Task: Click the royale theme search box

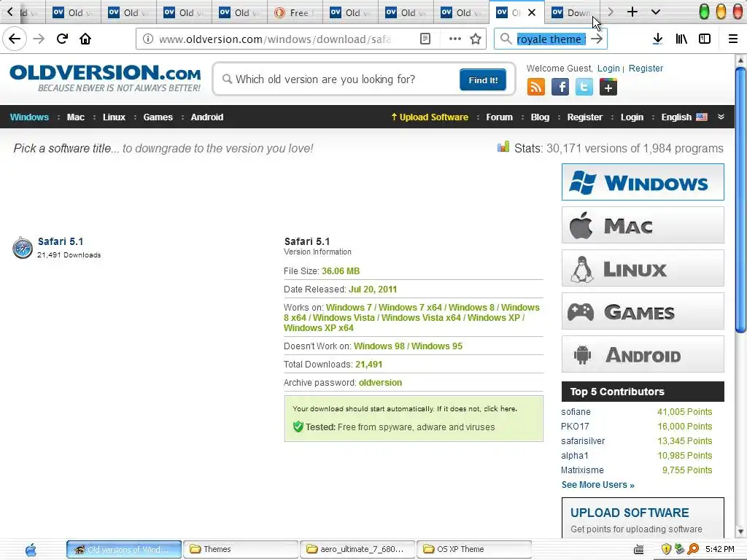Action: pos(551,39)
